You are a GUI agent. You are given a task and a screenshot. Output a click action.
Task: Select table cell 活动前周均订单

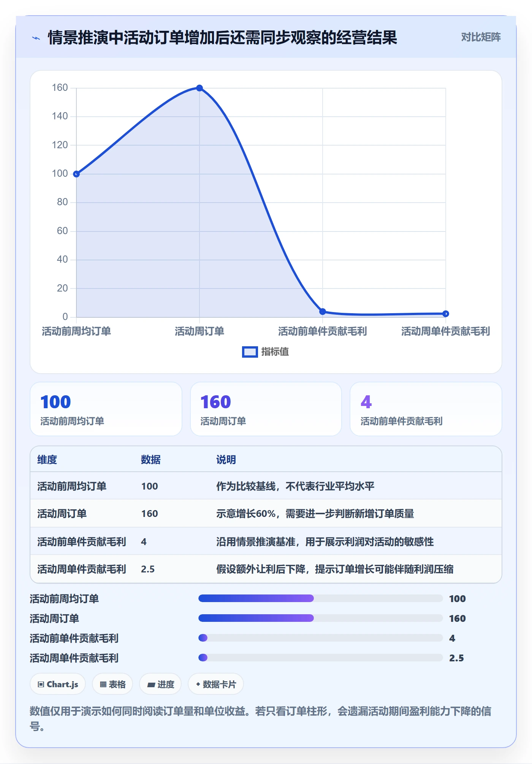(x=72, y=486)
